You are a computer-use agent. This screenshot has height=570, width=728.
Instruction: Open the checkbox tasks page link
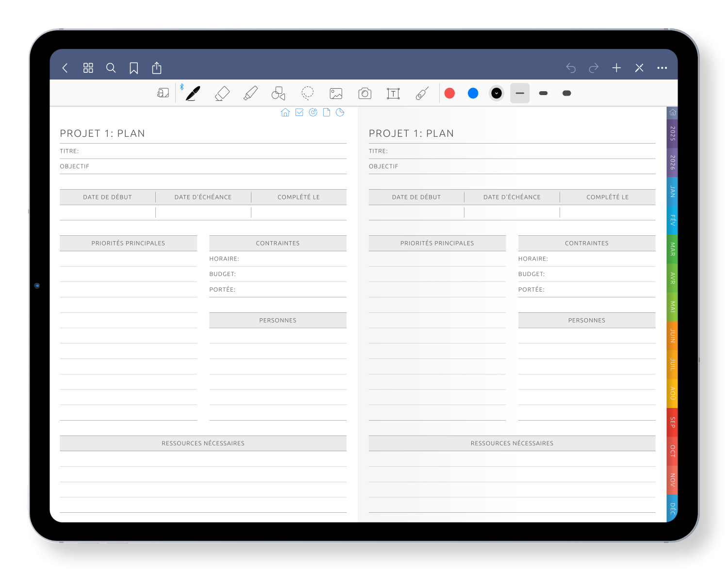pyautogui.click(x=299, y=113)
